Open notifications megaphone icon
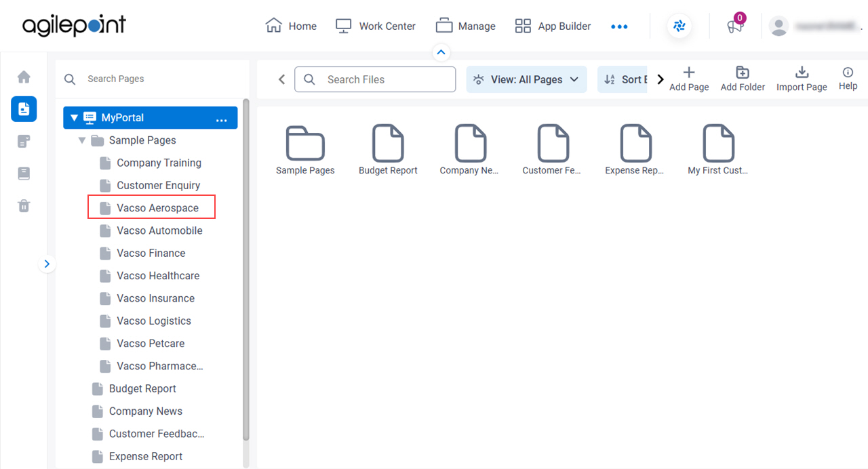 tap(735, 26)
